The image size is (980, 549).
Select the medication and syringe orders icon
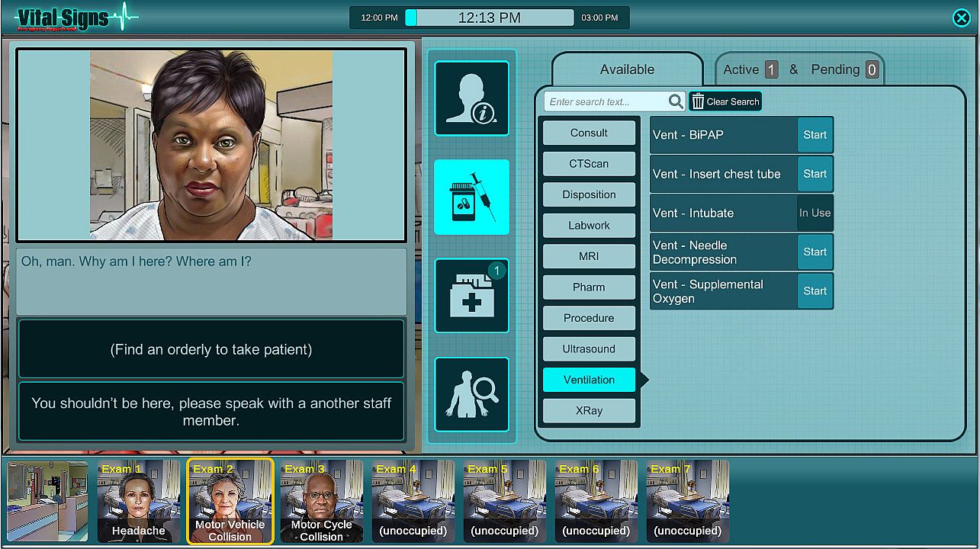point(471,197)
